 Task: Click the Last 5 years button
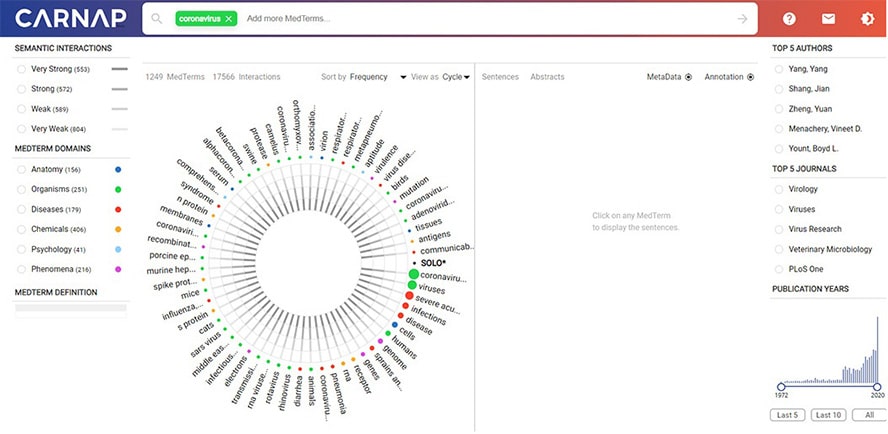click(x=789, y=415)
